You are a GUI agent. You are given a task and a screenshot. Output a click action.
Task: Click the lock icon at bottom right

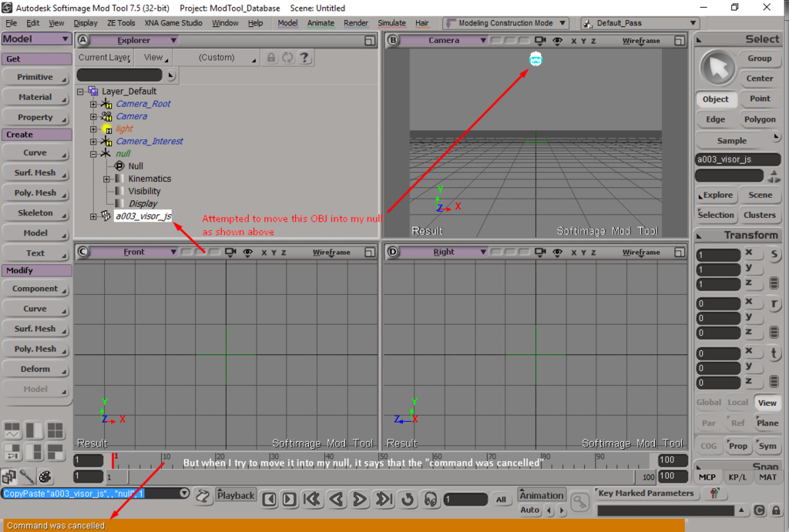(x=776, y=510)
